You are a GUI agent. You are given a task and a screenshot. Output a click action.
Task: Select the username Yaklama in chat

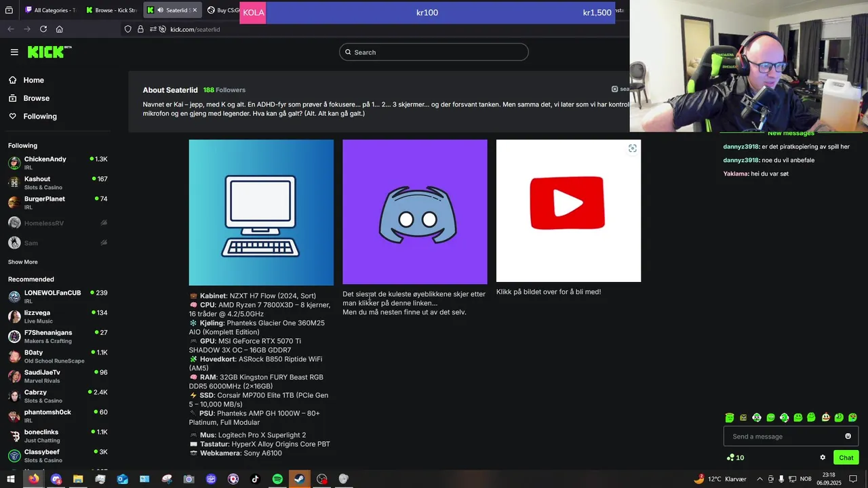pyautogui.click(x=736, y=174)
